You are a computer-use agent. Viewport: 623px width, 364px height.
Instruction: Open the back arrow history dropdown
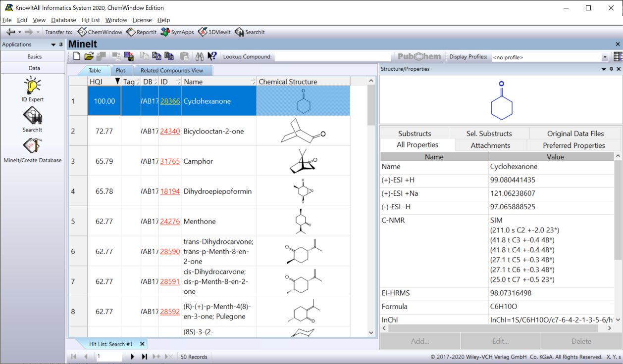coord(19,32)
